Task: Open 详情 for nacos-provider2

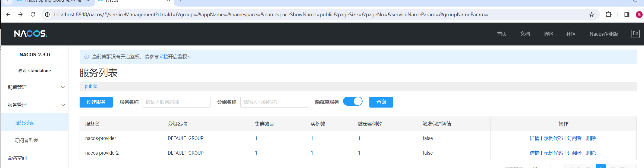Action: point(535,153)
